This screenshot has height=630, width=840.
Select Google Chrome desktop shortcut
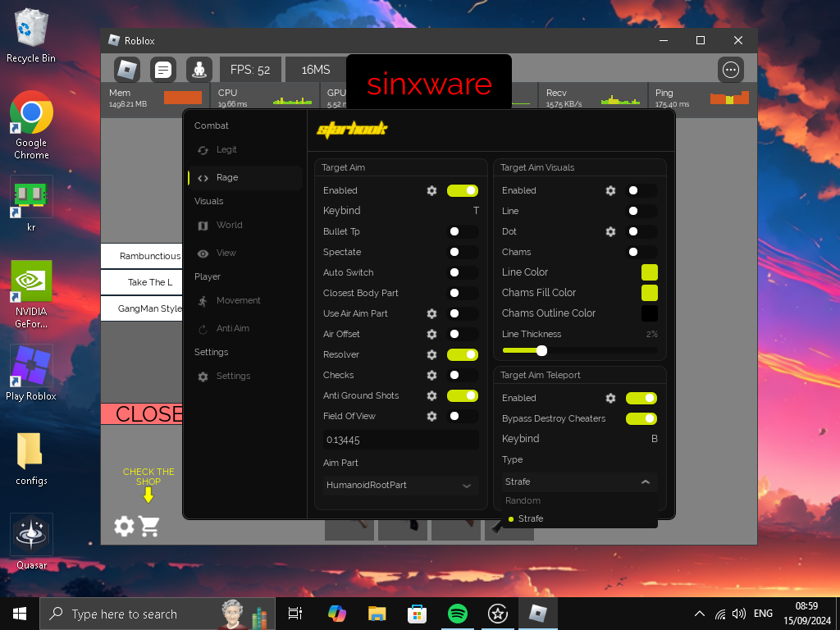(31, 126)
